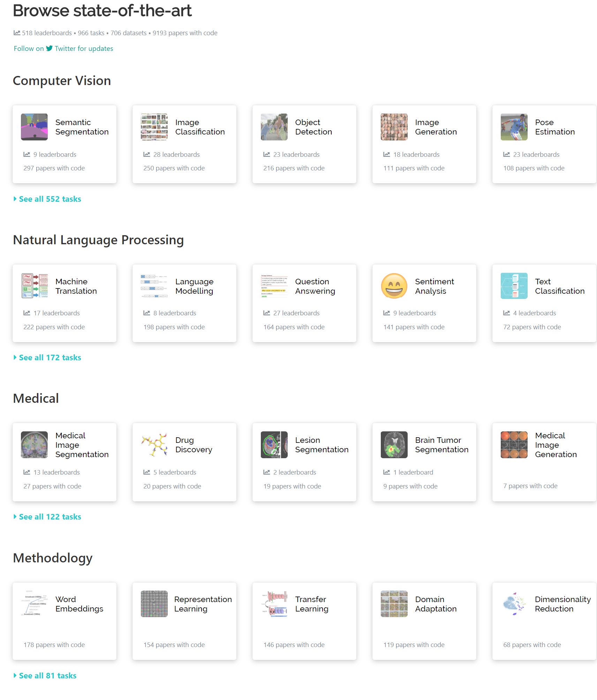Viewport: 597px width, 700px height.
Task: Click the Machine Translation diagram icon
Action: click(34, 286)
